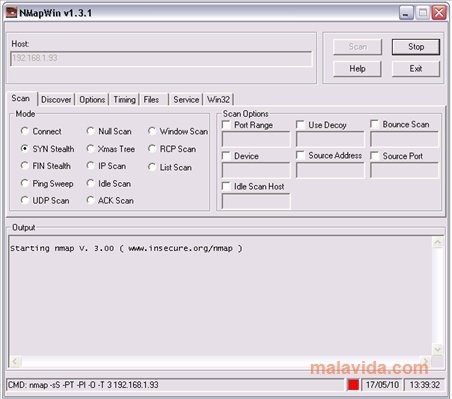Open the Timing tab
452x399 pixels.
point(124,100)
